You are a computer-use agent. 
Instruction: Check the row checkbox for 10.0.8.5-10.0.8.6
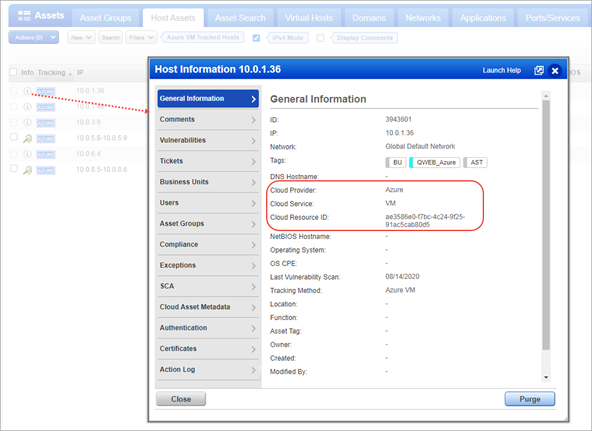[x=14, y=168]
